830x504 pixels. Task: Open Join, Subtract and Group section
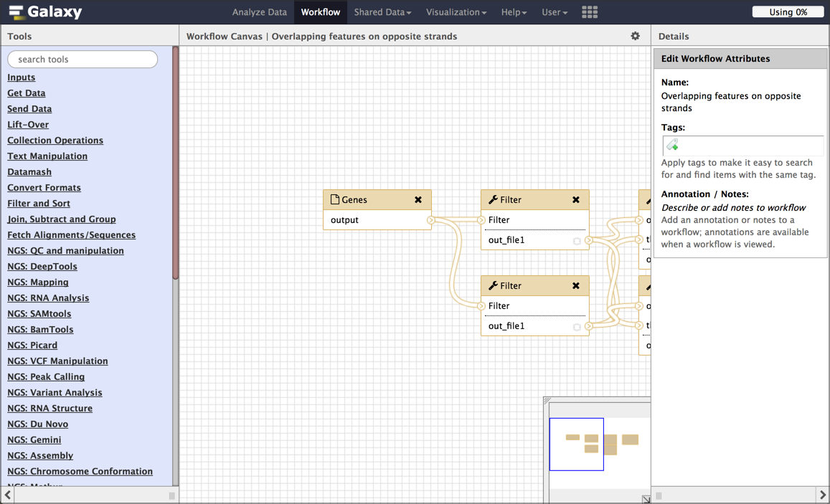click(62, 219)
